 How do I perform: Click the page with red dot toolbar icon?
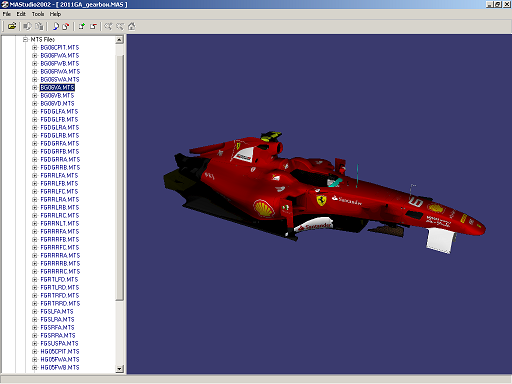click(x=66, y=26)
